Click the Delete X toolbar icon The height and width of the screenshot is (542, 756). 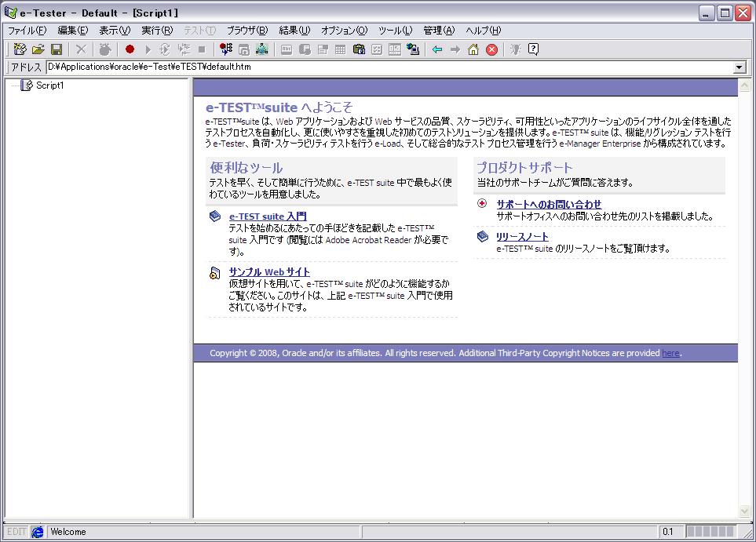81,49
